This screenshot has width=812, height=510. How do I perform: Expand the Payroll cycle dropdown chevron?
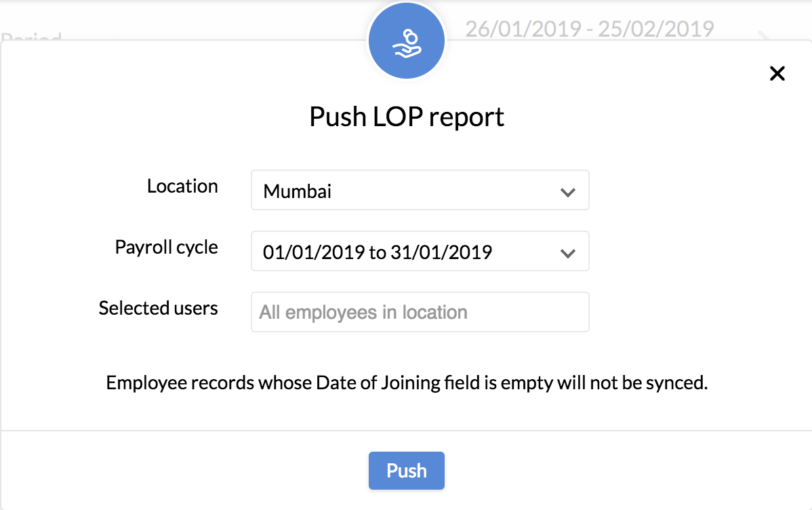(x=568, y=253)
